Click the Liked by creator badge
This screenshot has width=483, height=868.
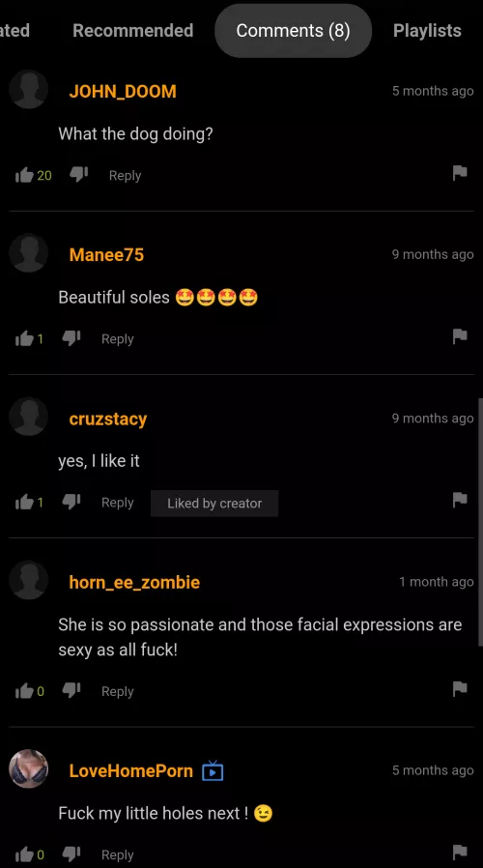214,504
